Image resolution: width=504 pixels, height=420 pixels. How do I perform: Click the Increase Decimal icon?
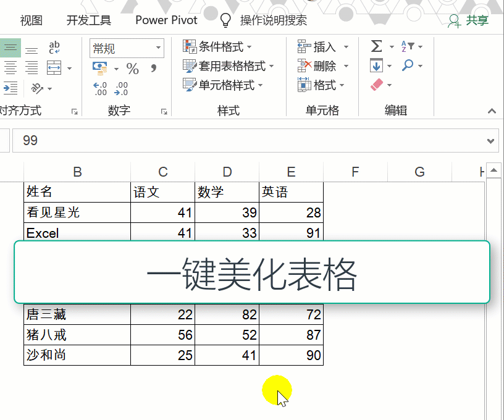pos(100,88)
